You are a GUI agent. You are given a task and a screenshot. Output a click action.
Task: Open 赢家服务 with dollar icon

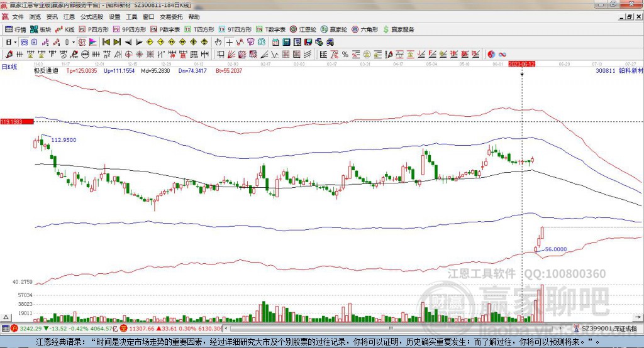[x=398, y=30]
